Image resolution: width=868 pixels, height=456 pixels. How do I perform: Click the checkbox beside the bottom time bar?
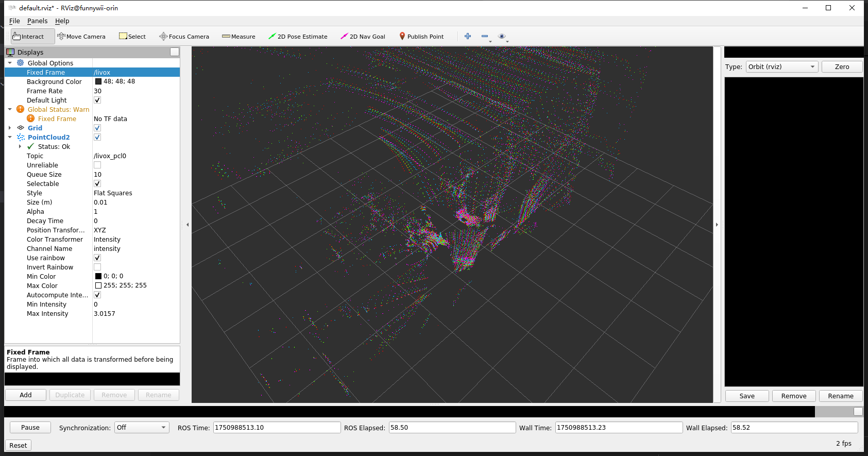pyautogui.click(x=858, y=411)
